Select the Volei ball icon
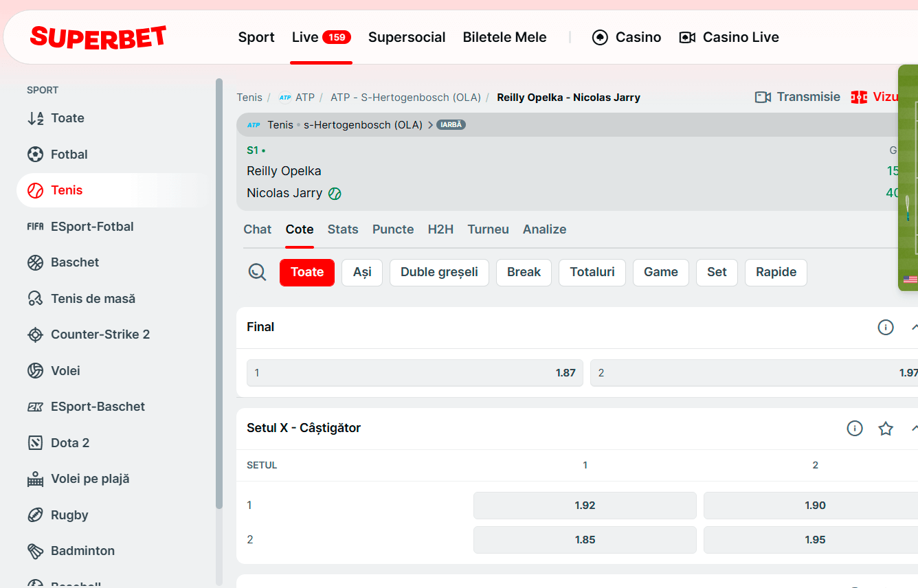 point(35,371)
